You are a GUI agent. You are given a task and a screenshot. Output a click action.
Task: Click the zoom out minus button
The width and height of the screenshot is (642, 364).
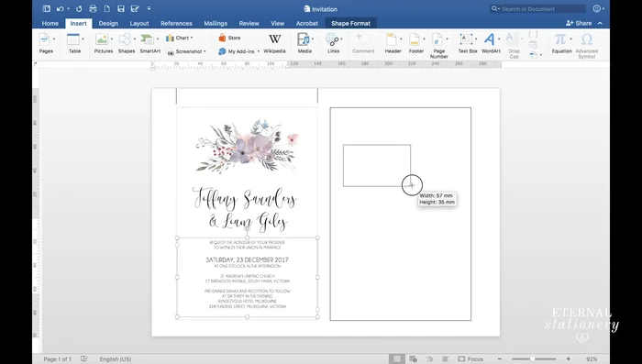click(x=500, y=358)
